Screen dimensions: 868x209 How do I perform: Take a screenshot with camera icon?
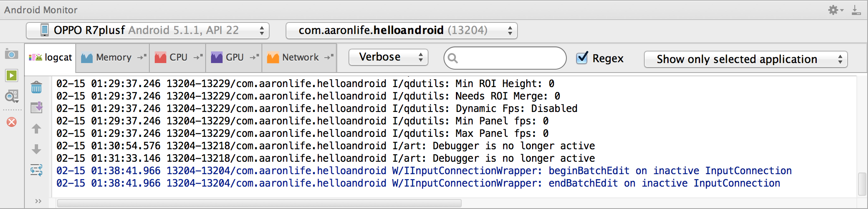[x=12, y=54]
